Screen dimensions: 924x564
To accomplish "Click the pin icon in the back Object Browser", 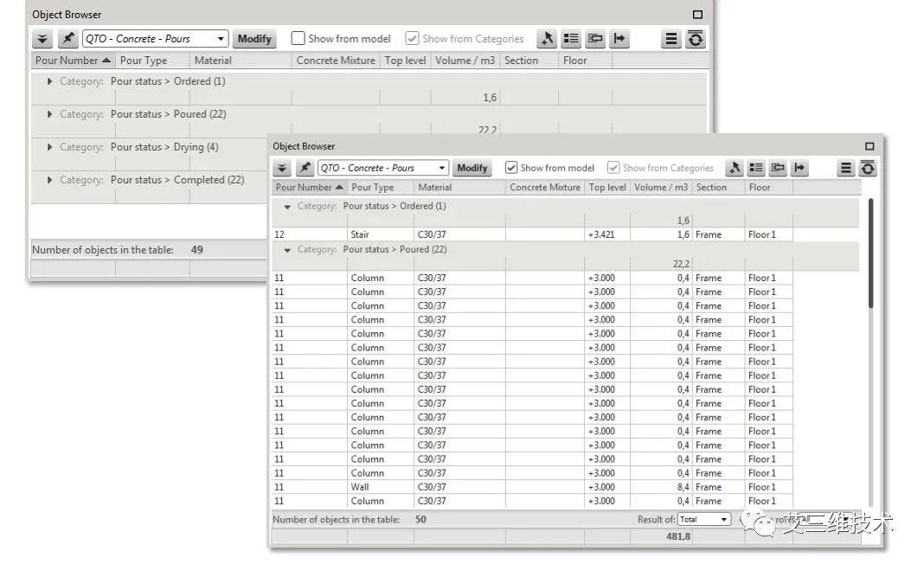I will point(67,39).
